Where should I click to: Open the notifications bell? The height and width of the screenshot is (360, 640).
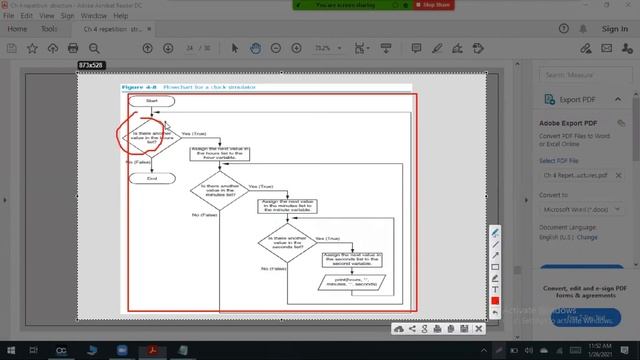(x=583, y=29)
